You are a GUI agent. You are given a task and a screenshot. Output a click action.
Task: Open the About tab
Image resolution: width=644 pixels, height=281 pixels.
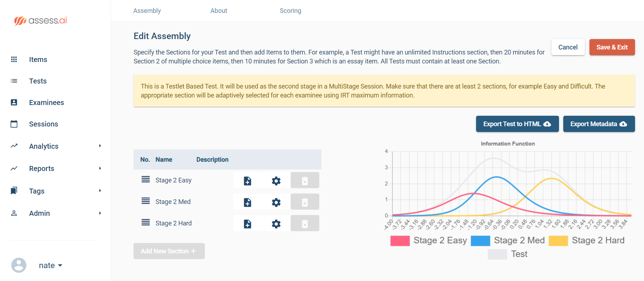[218, 11]
